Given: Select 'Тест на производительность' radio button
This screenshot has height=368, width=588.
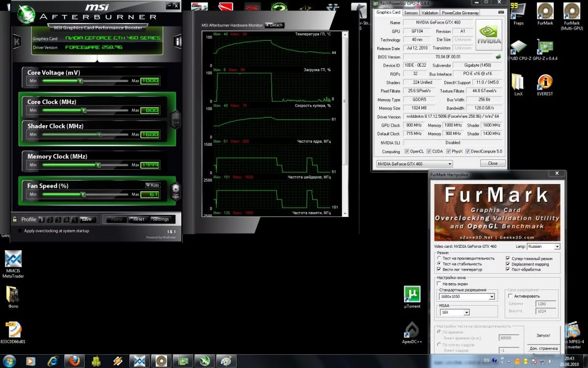Looking at the screenshot, I should 439,258.
